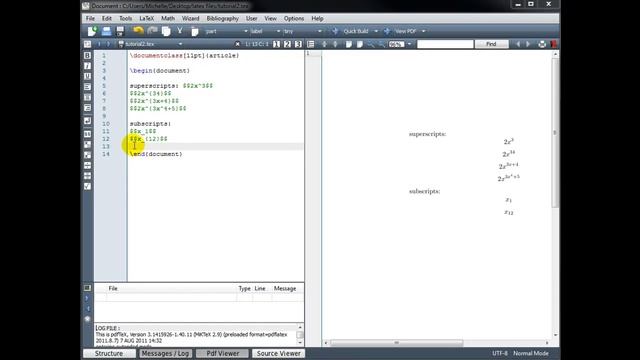This screenshot has width=640, height=360.
Task: Expand the Quick Build command dropdown arrow
Action: tap(376, 31)
